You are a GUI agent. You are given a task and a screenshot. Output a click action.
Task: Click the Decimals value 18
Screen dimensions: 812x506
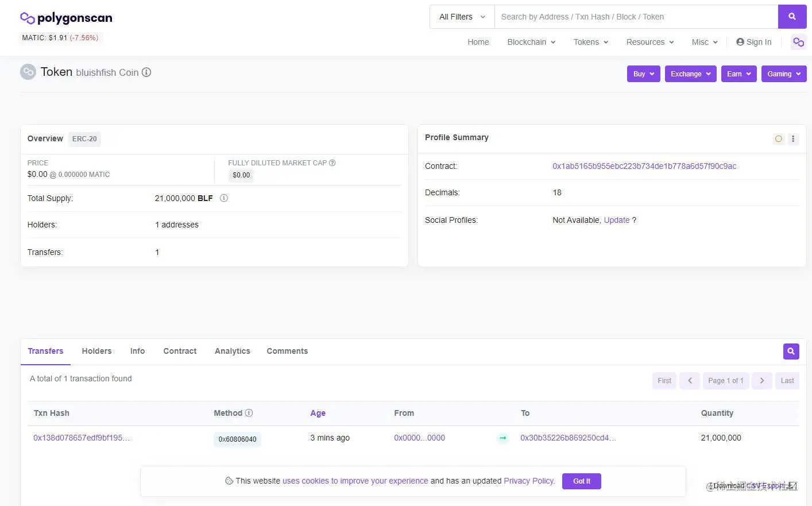click(557, 192)
